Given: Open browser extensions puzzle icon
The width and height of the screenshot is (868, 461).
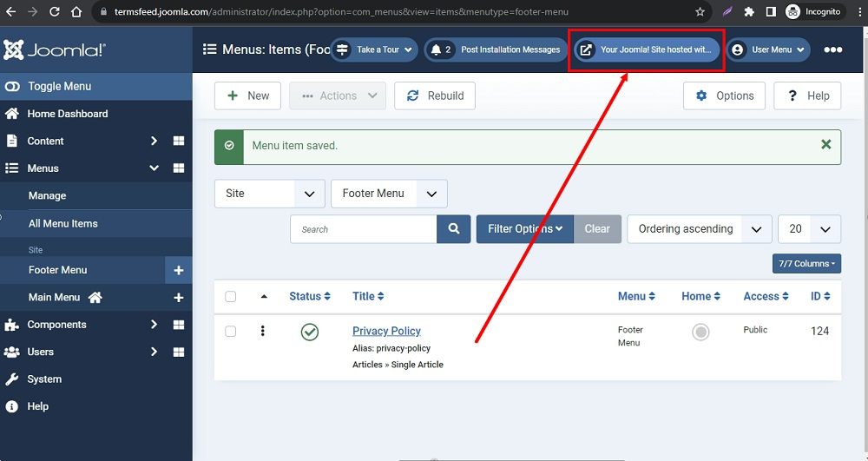Looking at the screenshot, I should point(749,11).
